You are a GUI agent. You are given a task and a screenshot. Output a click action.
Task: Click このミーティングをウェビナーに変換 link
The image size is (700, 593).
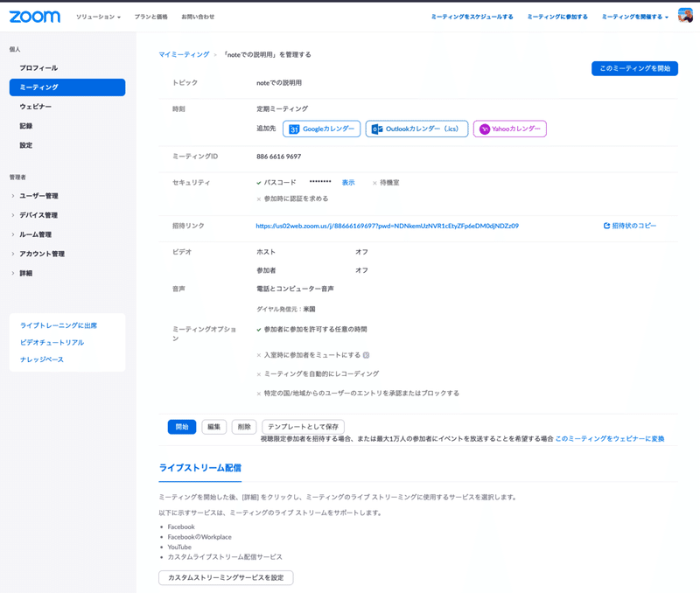609,438
